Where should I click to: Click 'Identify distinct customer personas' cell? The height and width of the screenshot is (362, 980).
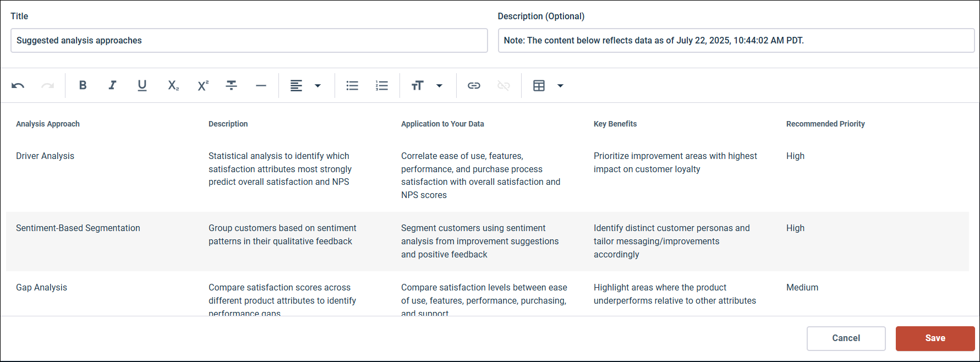[x=671, y=242]
